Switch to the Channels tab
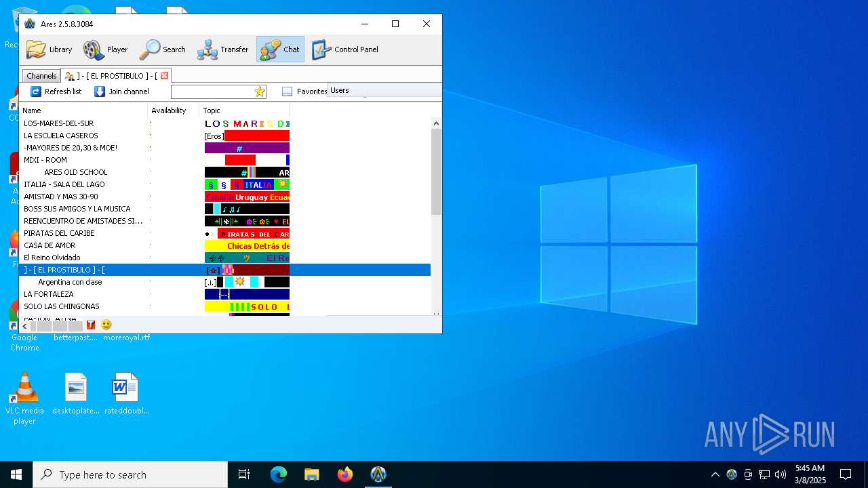The image size is (868, 488). 41,76
